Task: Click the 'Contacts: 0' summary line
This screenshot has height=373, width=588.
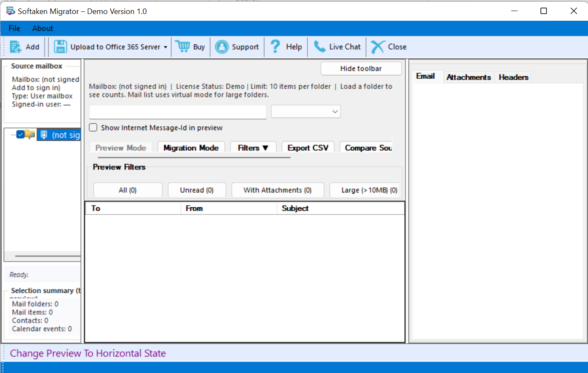Action: 30,320
